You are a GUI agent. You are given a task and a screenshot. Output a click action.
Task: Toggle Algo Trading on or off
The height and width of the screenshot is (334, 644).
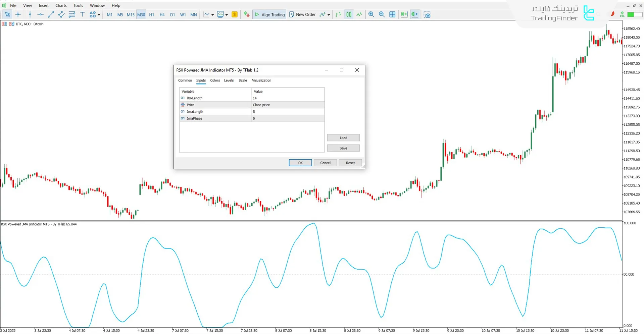tap(270, 14)
